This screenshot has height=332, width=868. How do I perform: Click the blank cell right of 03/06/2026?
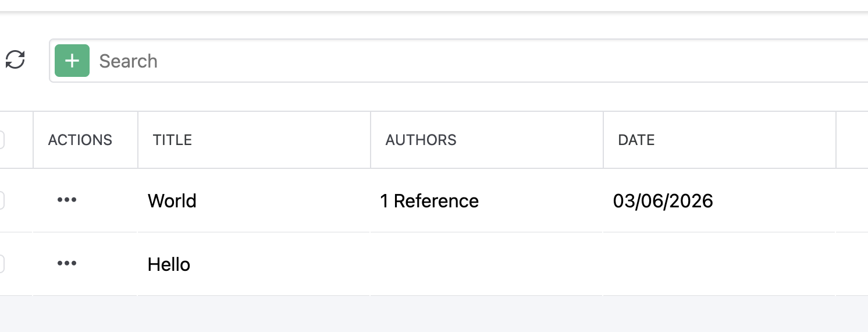pos(852,201)
